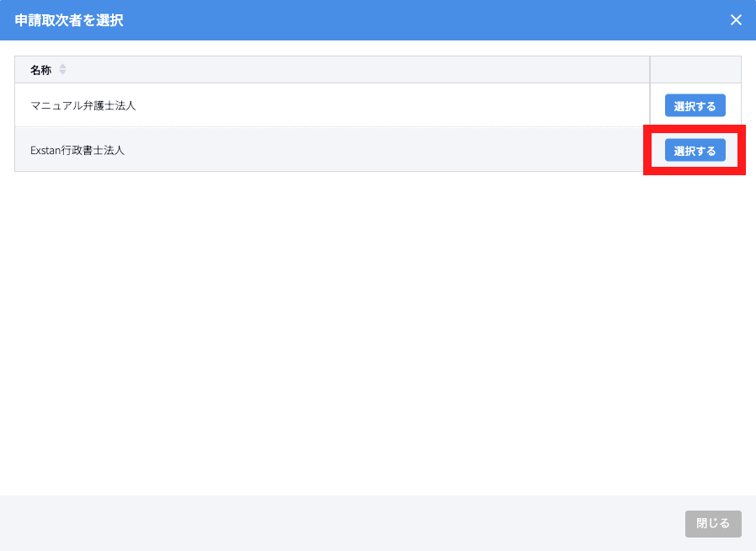Viewport: 756px width, 551px height.
Task: Click the blue title bar right of the title
Action: pos(421,20)
